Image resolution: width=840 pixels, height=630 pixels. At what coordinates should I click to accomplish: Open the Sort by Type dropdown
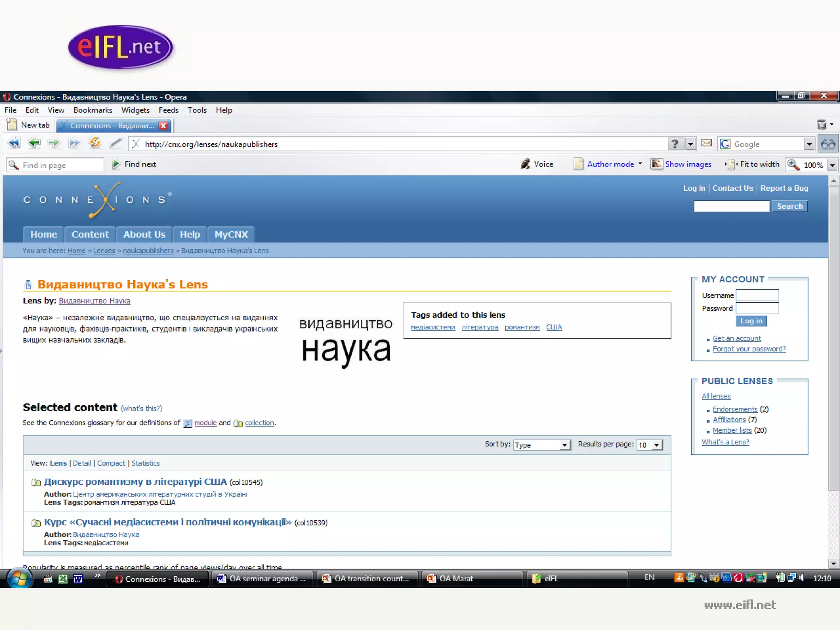(x=542, y=445)
